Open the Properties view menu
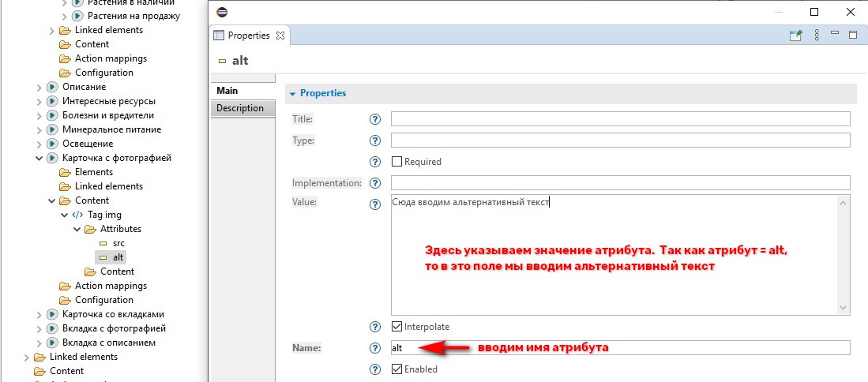Screen dimensions: 868x382 pyautogui.click(x=817, y=36)
